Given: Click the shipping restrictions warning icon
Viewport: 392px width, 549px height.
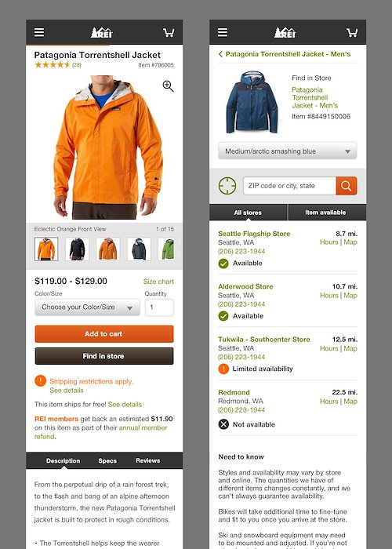Looking at the screenshot, I should point(40,380).
